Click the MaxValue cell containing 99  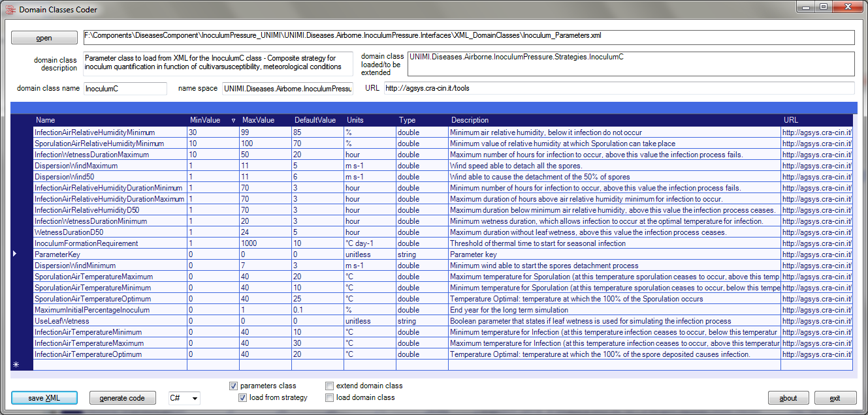265,132
